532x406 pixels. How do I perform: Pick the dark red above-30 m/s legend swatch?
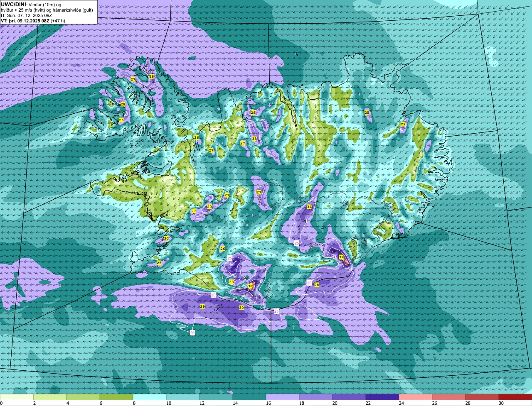click(x=515, y=397)
